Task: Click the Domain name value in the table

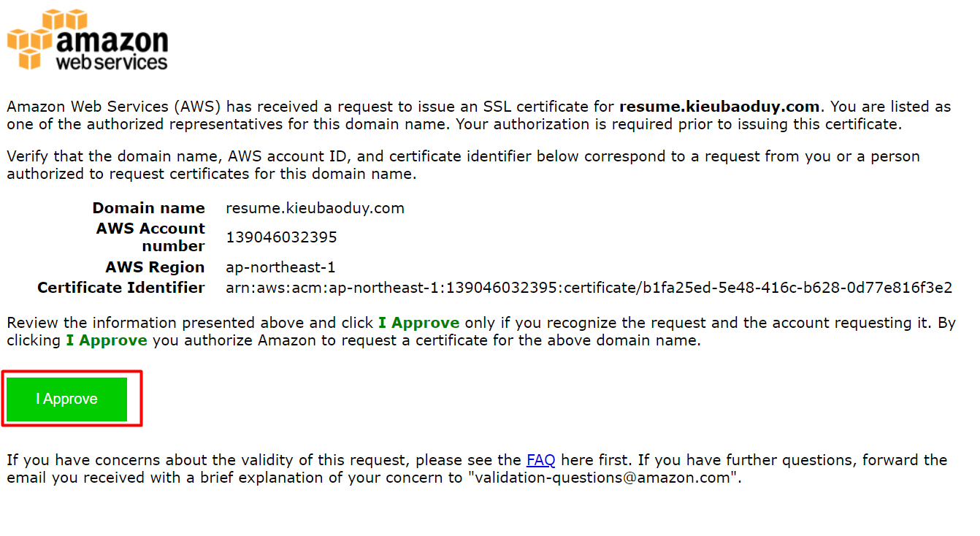Action: pyautogui.click(x=315, y=208)
